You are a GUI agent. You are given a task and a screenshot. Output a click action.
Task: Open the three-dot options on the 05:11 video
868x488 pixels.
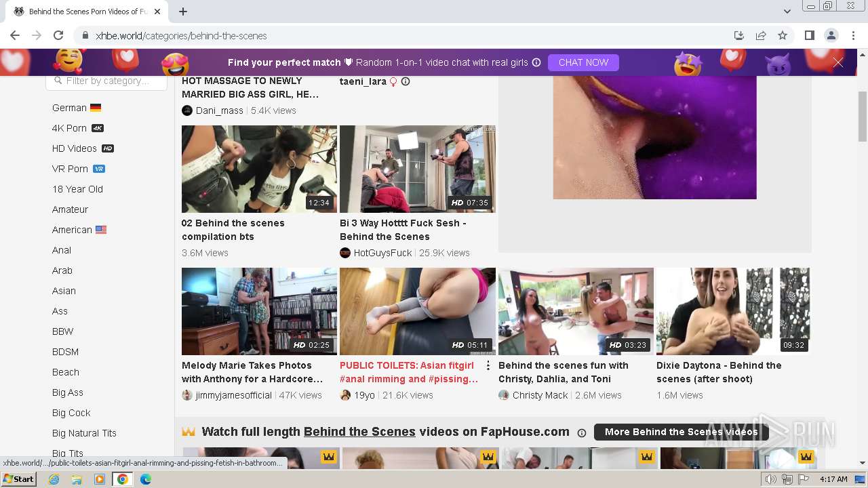[x=488, y=365]
